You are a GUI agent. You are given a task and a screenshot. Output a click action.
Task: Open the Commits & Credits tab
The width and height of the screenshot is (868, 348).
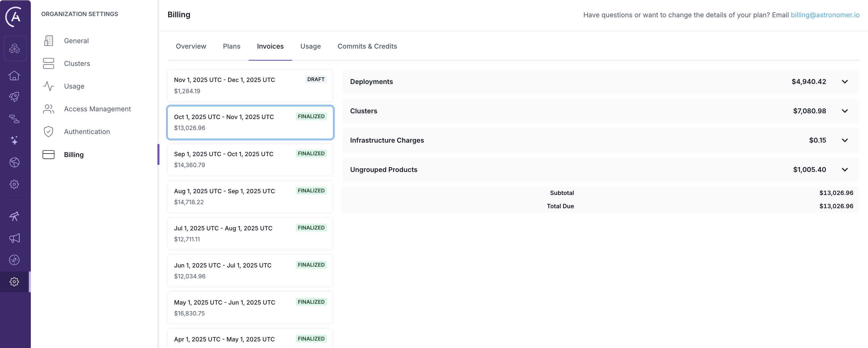pyautogui.click(x=367, y=46)
